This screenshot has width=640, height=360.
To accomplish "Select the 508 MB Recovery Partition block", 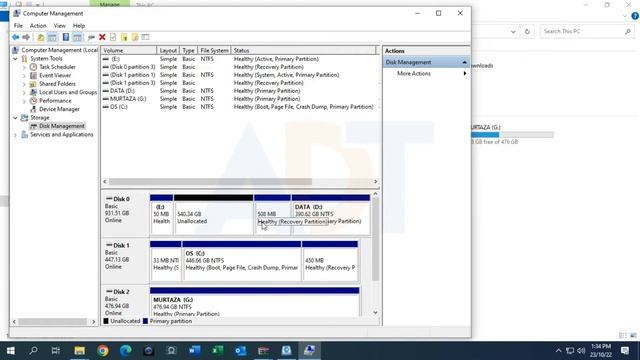I will (272, 214).
